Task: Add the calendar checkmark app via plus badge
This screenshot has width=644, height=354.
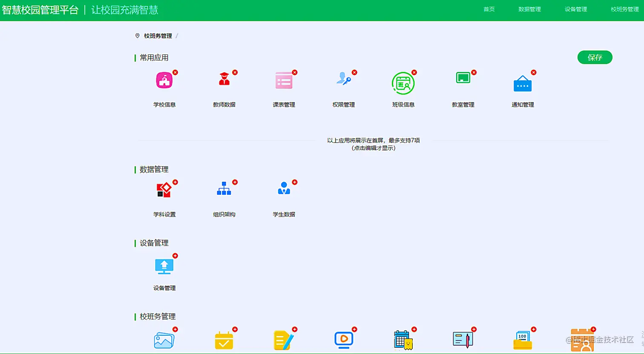Action: pyautogui.click(x=235, y=329)
